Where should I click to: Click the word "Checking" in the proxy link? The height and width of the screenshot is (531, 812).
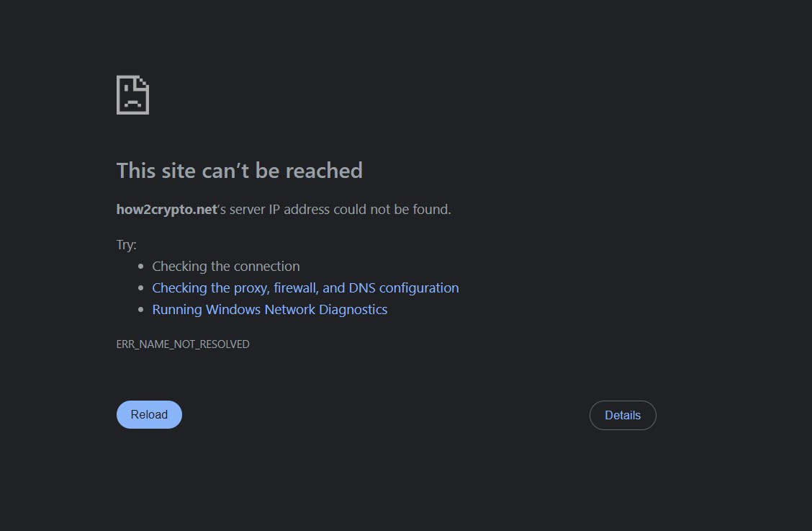pyautogui.click(x=179, y=288)
